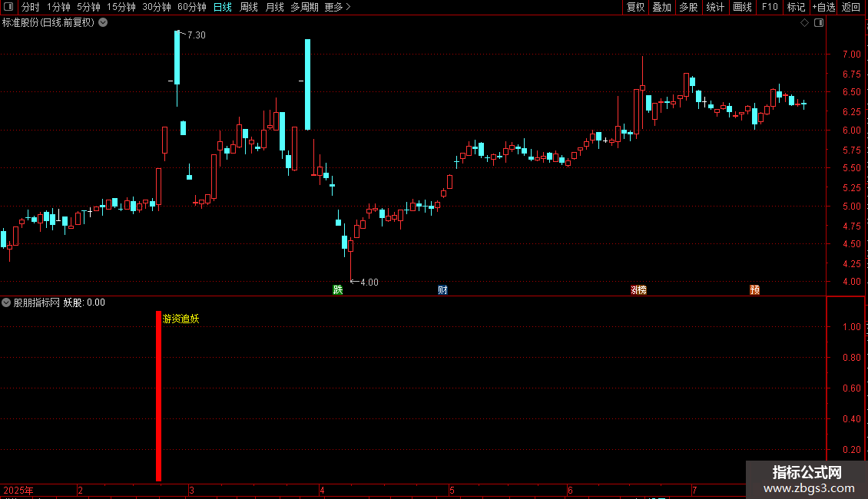Open dropdown next to 标准股份 title
The height and width of the screenshot is (499, 868).
(103, 23)
